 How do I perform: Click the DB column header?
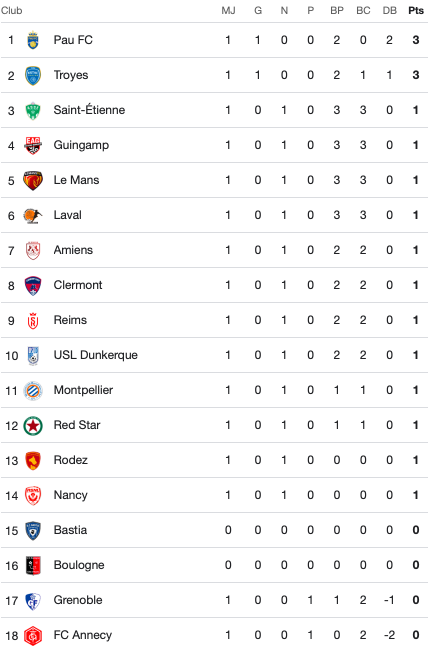tap(389, 10)
